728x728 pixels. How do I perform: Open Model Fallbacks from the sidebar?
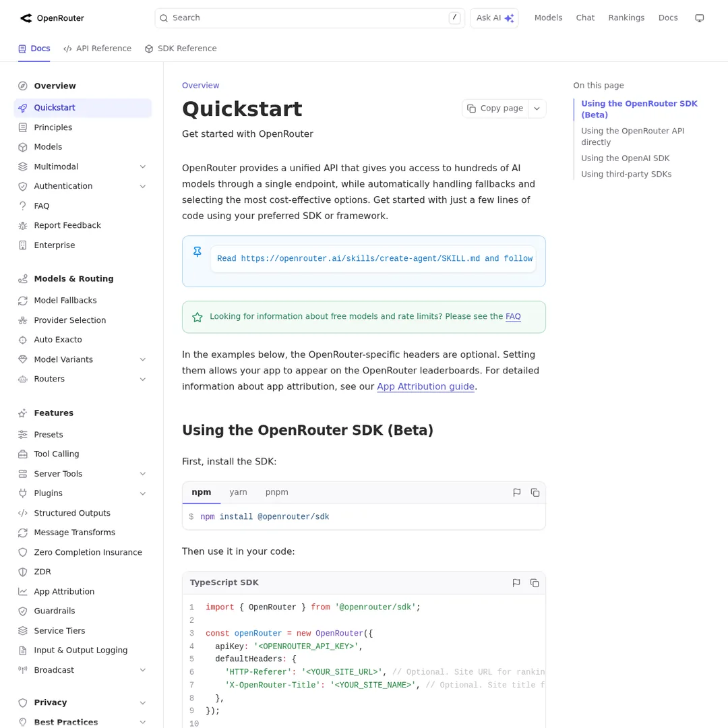65,300
